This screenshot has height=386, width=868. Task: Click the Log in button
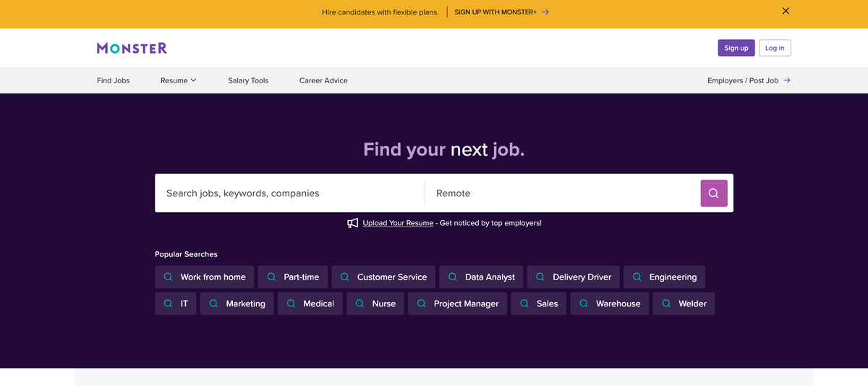click(x=775, y=48)
